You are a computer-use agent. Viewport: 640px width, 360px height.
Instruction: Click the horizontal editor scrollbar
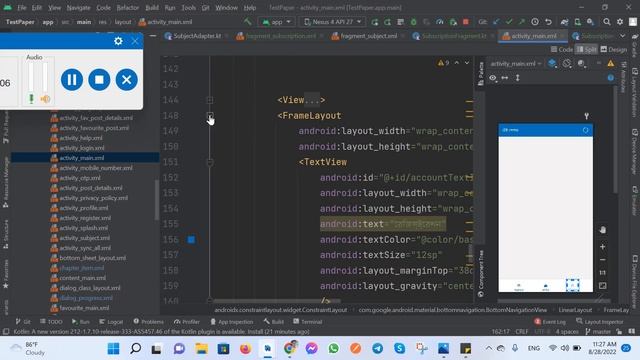[x=277, y=301]
